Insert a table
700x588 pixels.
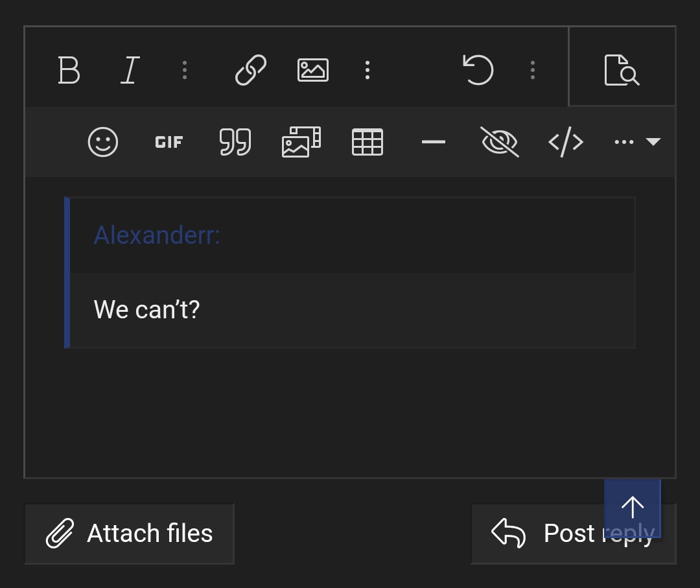(x=367, y=142)
